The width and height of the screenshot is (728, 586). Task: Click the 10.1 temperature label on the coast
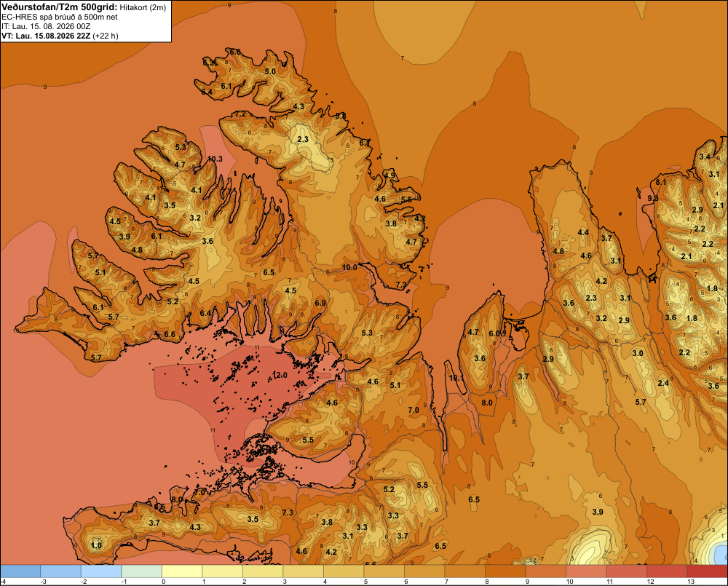[456, 378]
